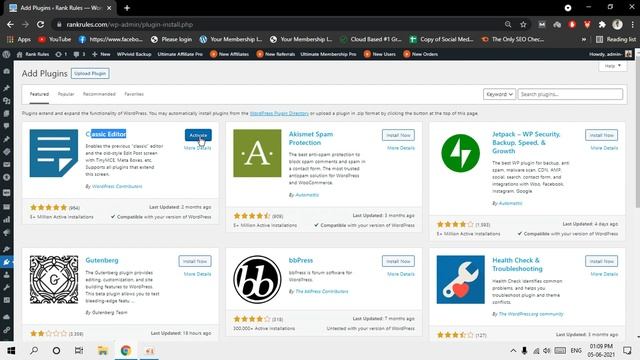
Task: Open a new browser tab
Action: tap(127, 8)
